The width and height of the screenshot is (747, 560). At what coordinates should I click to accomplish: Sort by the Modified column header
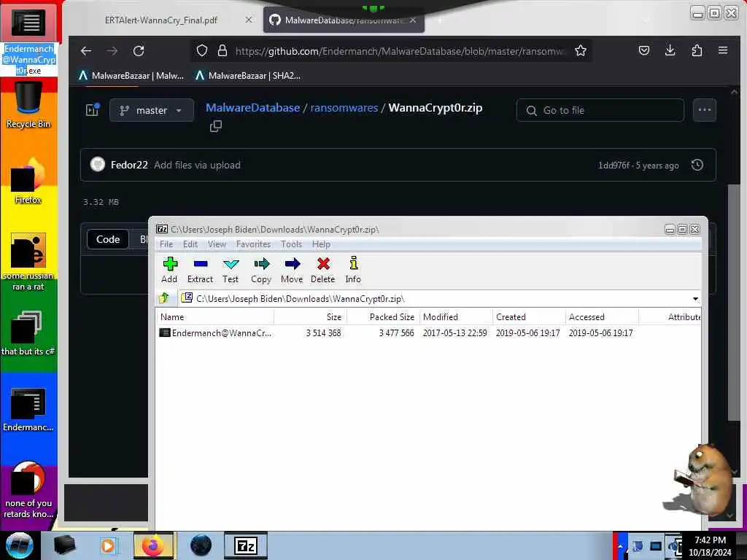(x=456, y=317)
